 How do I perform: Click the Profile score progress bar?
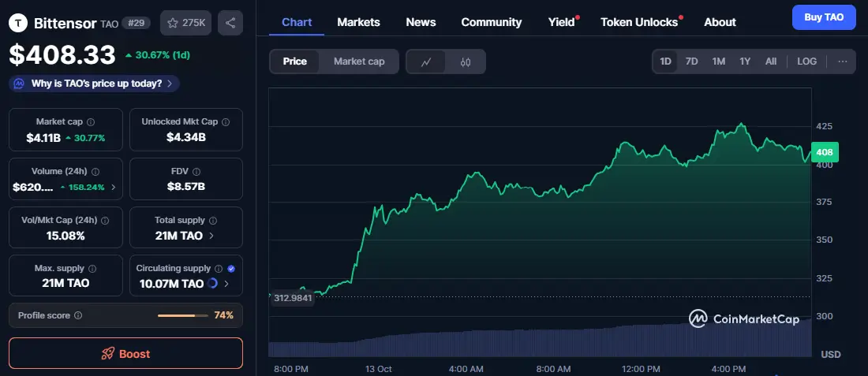point(183,316)
